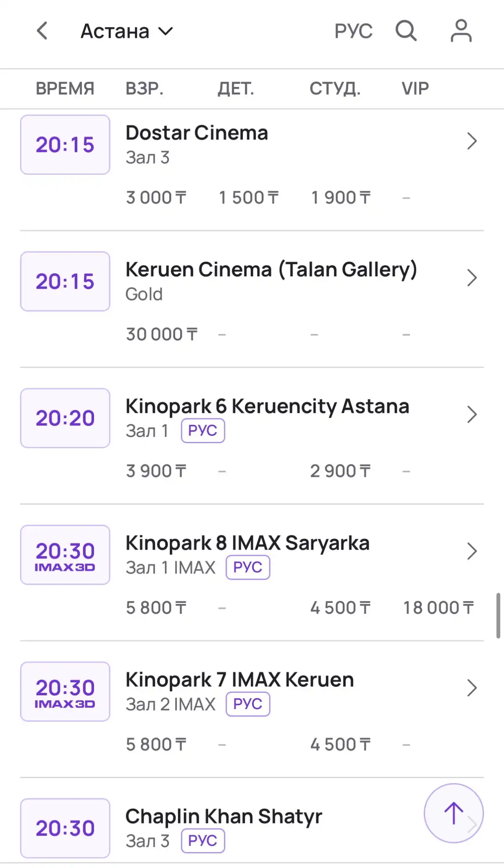504x868 pixels.
Task: Open Dostar Cinema details chevron
Action: point(472,141)
